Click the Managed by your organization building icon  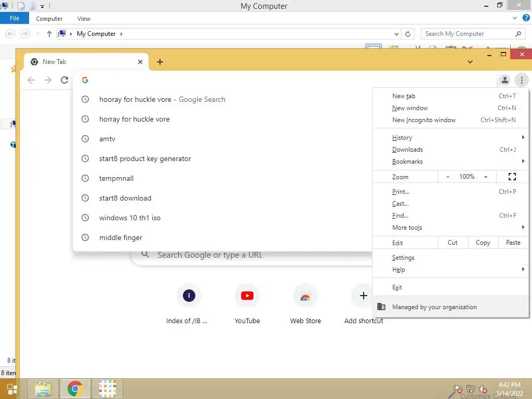[x=381, y=307]
